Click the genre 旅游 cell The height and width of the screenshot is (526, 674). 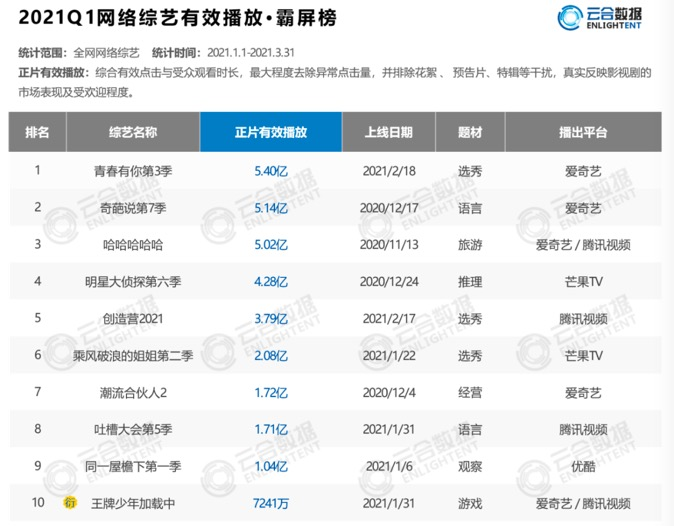470,245
